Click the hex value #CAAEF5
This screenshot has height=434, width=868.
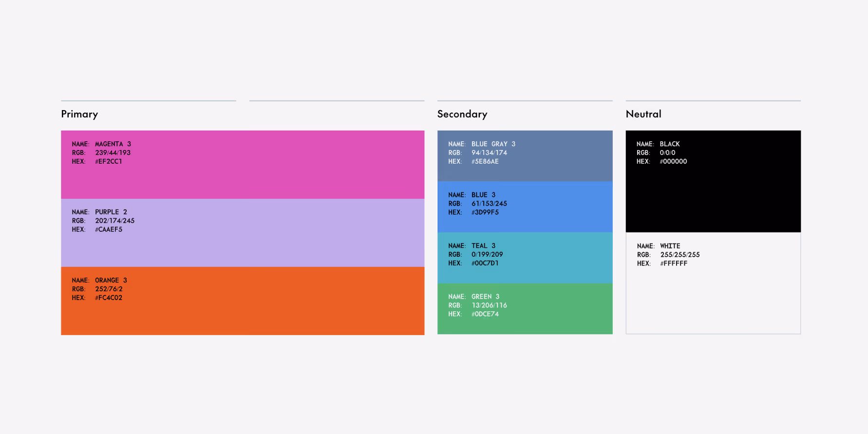pos(109,229)
